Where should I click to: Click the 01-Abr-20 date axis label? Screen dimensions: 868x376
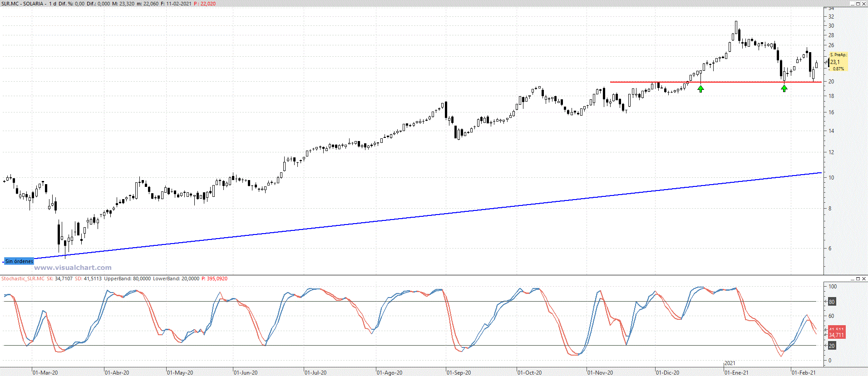click(x=117, y=373)
